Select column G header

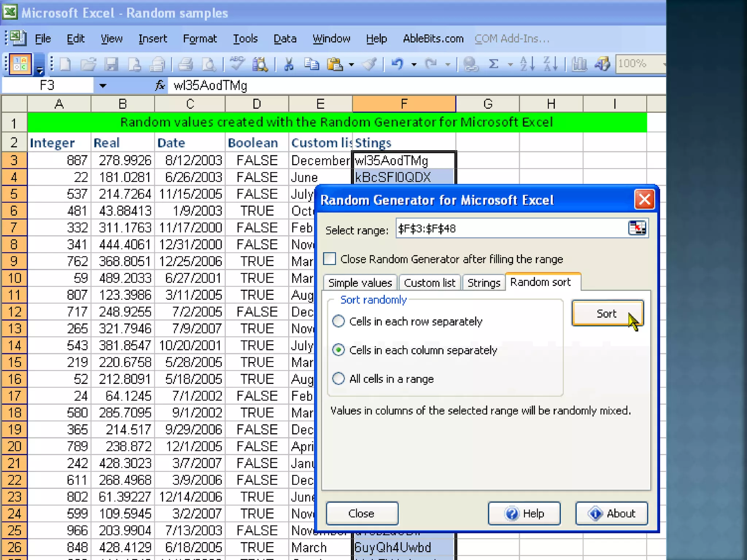tap(487, 104)
